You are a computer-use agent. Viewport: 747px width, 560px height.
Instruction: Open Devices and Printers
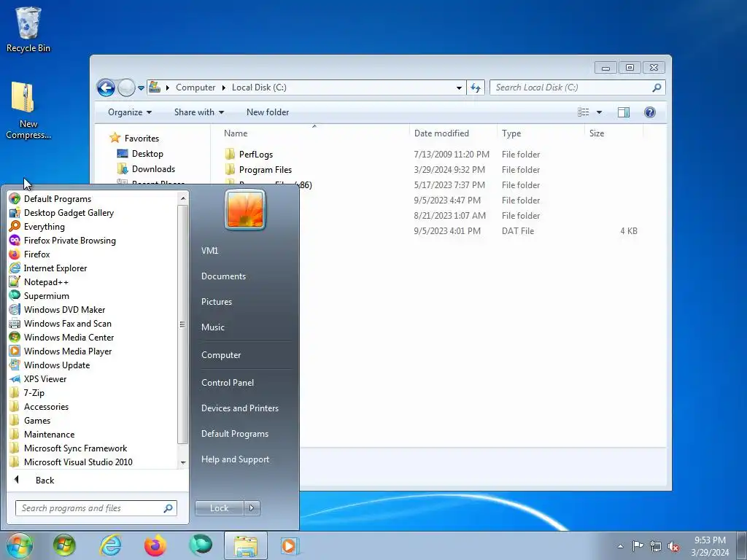[239, 408]
